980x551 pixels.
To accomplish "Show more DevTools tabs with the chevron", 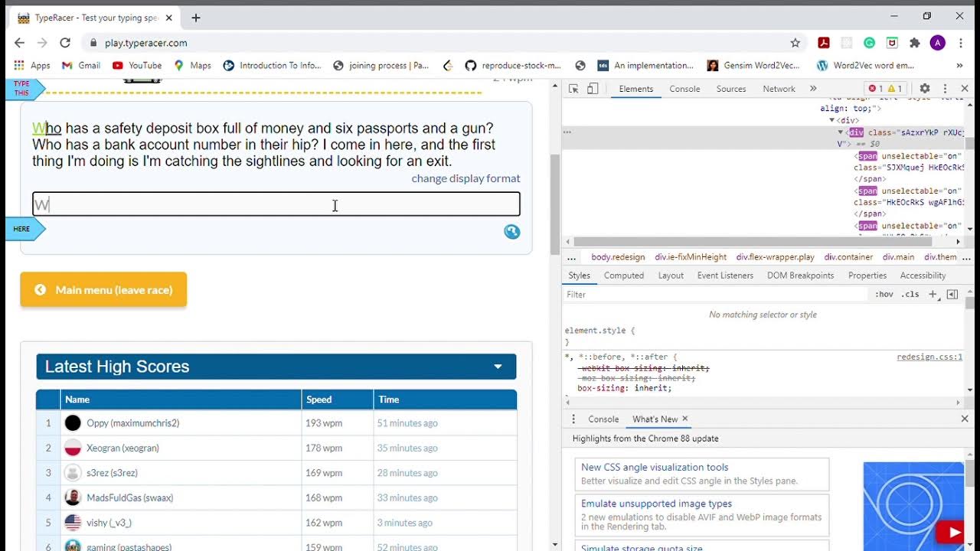I will tap(813, 89).
